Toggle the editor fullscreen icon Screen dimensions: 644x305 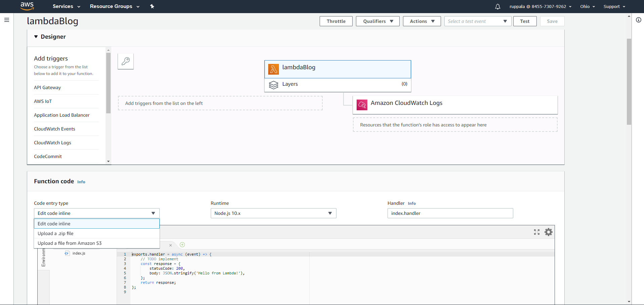click(x=536, y=232)
